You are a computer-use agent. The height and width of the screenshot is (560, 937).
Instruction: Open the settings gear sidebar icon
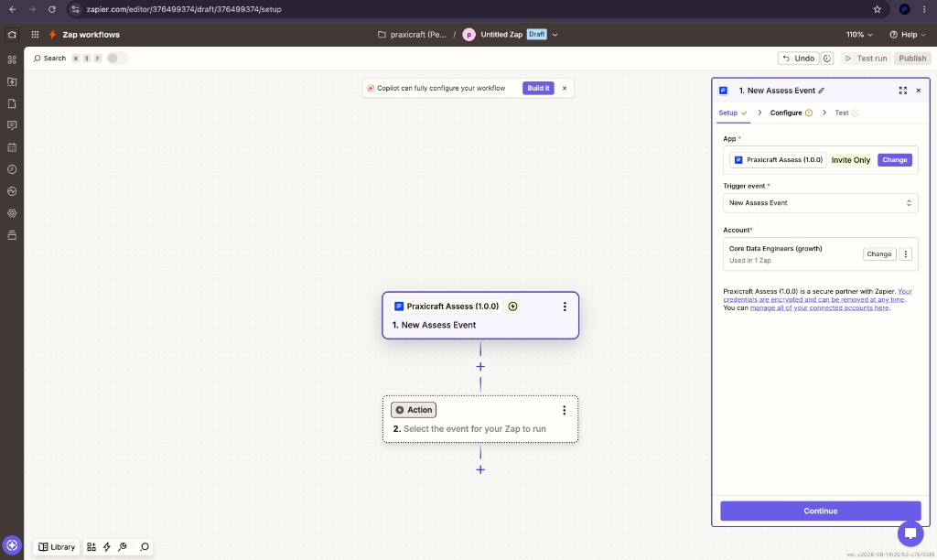(12, 213)
